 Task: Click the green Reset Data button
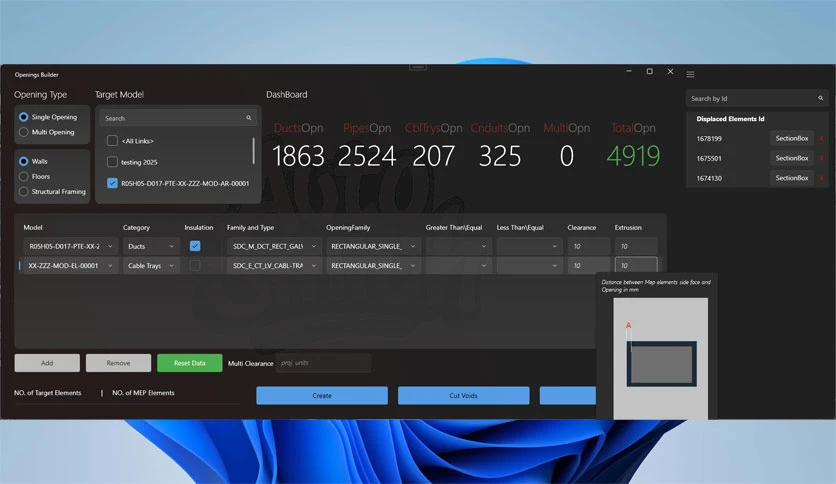[x=190, y=363]
